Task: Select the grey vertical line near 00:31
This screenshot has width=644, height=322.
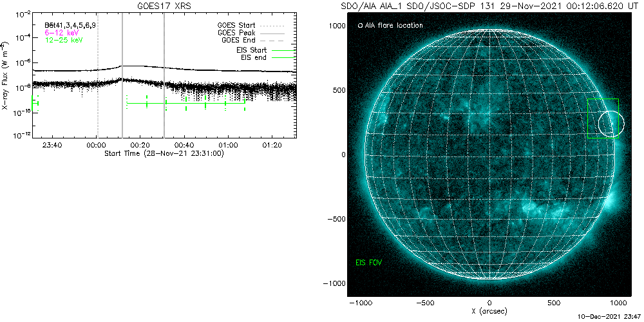Action: (164, 77)
